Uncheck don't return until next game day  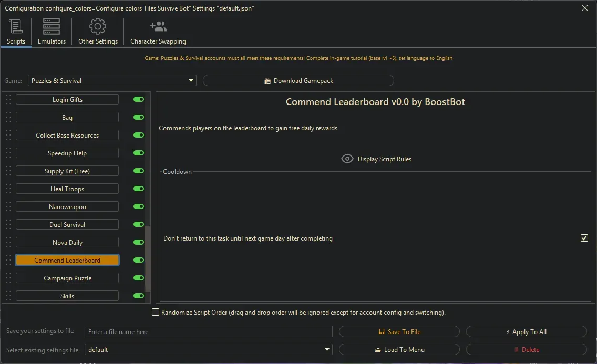[x=584, y=238]
